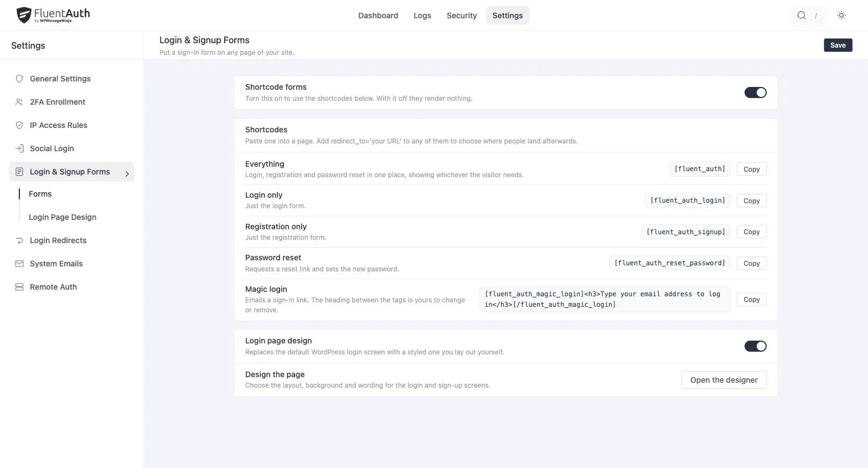Viewport: 868px width, 468px height.
Task: Select the Settings tab
Action: click(x=508, y=16)
